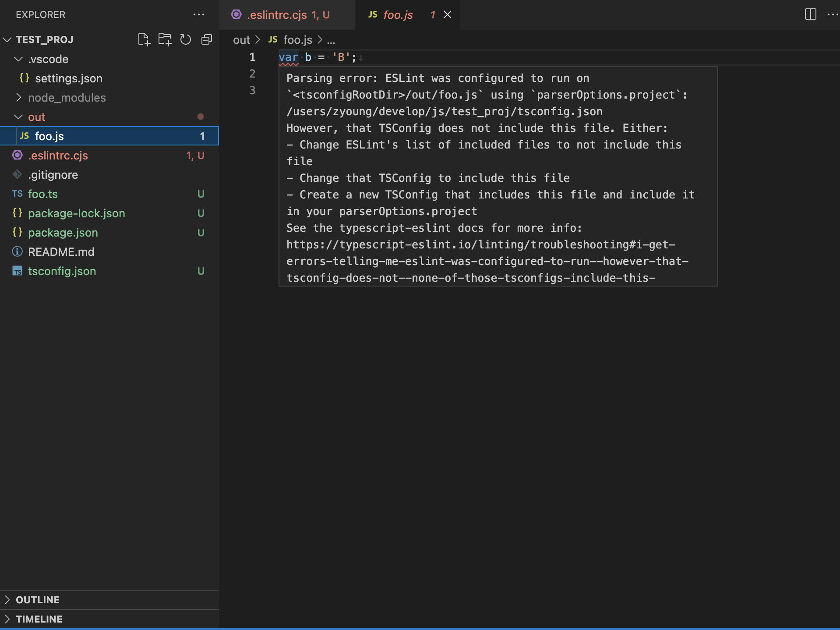Click the braces icon beside package-lock.json

point(18,213)
